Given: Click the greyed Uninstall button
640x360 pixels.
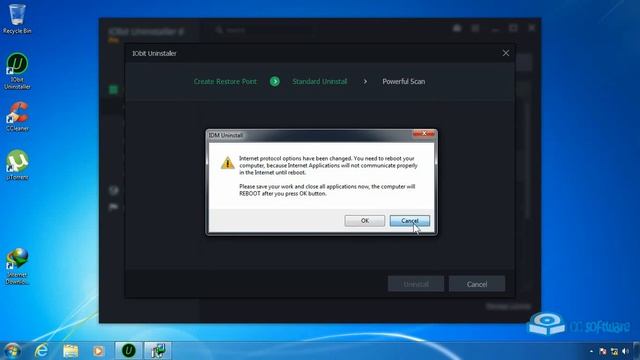Looking at the screenshot, I should pyautogui.click(x=416, y=284).
